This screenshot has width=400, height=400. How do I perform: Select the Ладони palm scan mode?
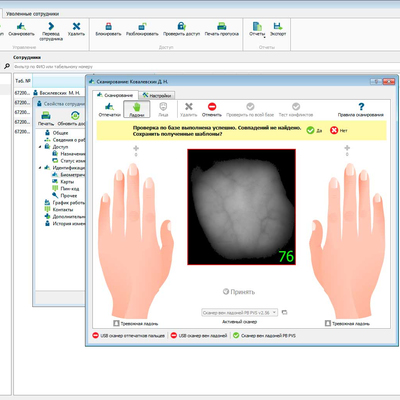click(x=137, y=109)
